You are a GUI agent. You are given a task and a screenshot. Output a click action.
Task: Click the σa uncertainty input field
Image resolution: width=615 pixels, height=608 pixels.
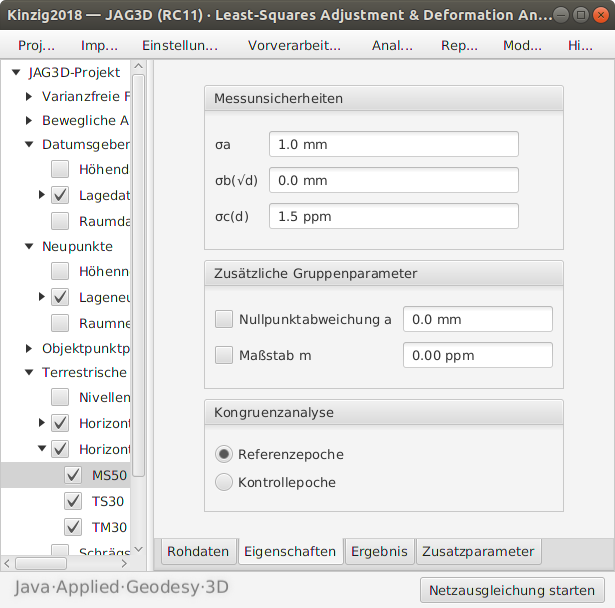coord(393,144)
